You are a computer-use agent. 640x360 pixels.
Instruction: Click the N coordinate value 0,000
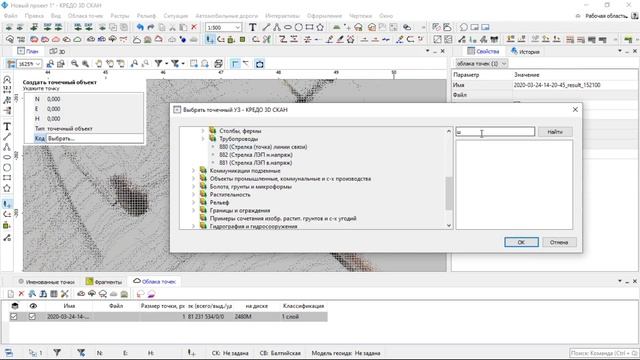(x=53, y=99)
